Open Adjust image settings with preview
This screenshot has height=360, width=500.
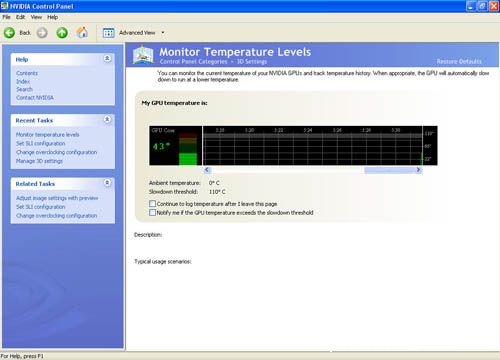(x=57, y=198)
